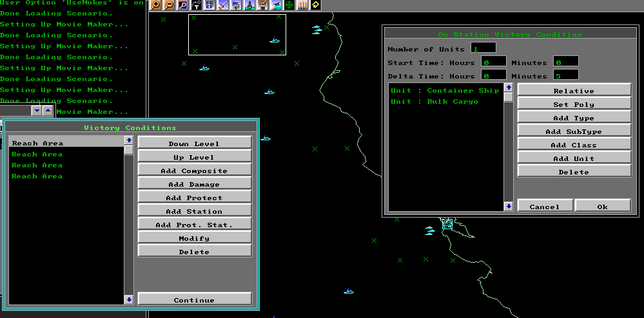Click Delete in Victory Conditions dialog

[x=194, y=250]
